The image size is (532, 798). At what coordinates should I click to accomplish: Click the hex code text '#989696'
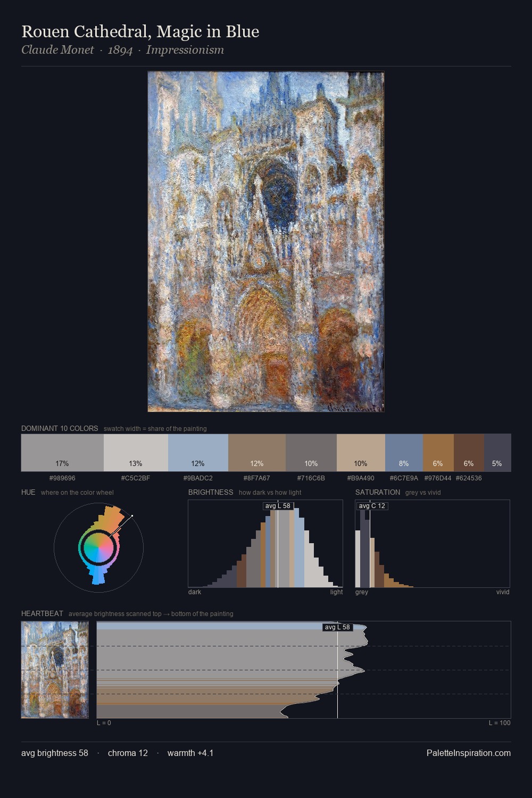62,478
